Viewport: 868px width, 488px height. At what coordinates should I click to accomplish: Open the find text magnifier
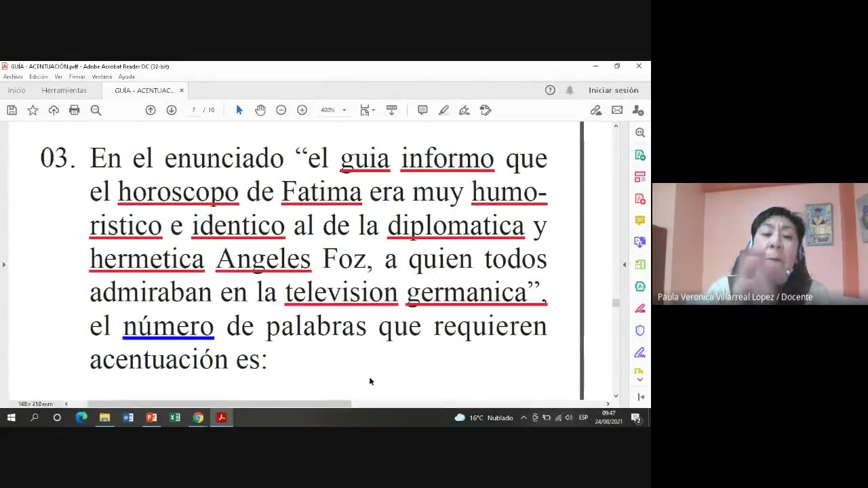click(96, 110)
